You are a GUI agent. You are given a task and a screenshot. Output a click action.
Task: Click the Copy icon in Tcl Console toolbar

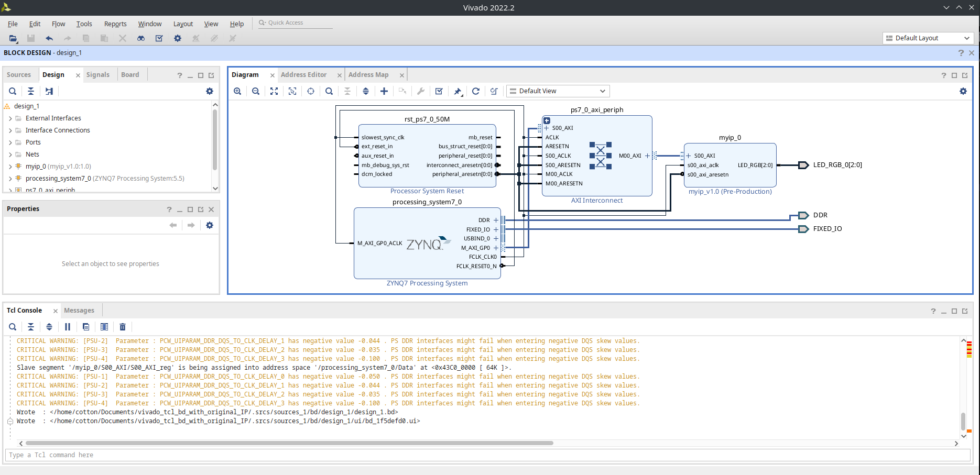tap(86, 327)
